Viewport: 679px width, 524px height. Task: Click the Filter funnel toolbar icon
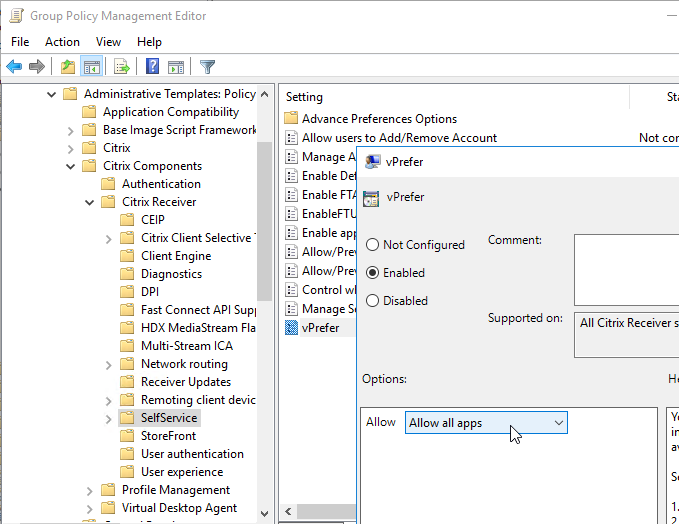click(207, 67)
